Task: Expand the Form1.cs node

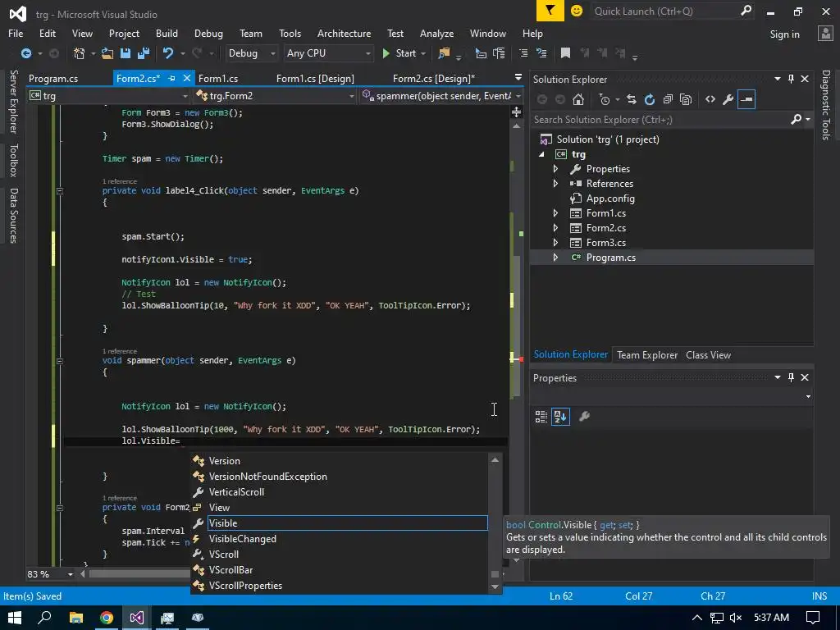Action: click(x=555, y=213)
